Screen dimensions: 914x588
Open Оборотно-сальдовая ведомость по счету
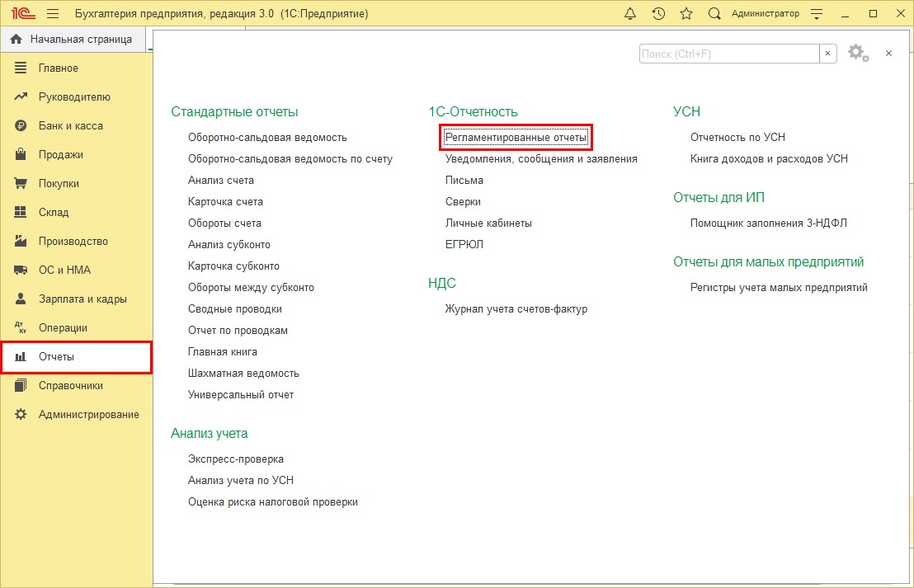pos(290,158)
